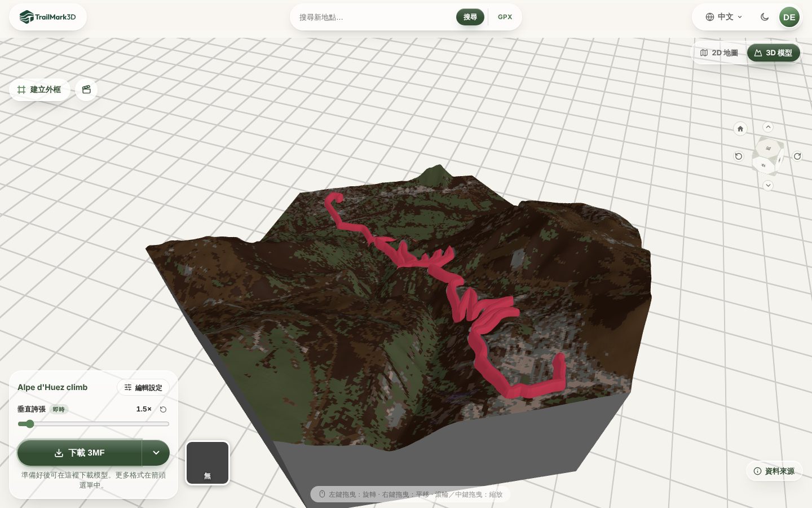Reset vertical exaggeration to default
812x508 pixels.
[163, 409]
